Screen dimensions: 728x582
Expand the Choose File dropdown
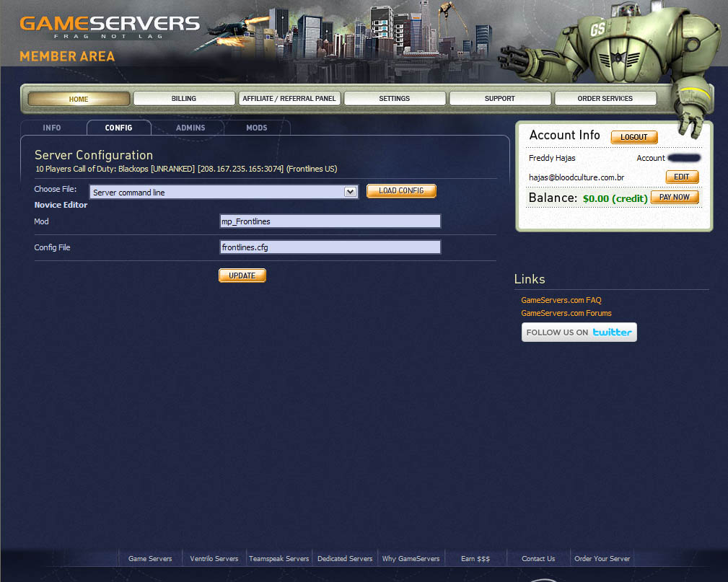click(224, 192)
